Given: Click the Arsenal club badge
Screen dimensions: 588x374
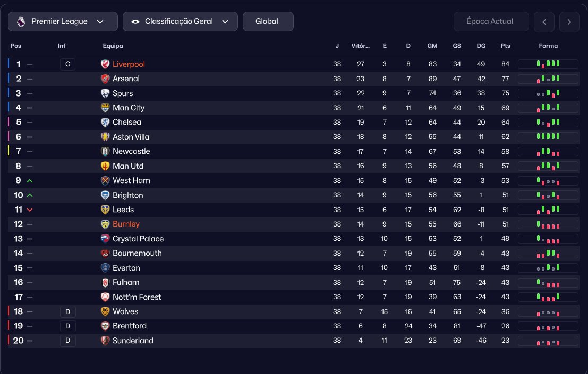Looking at the screenshot, I should (x=105, y=79).
